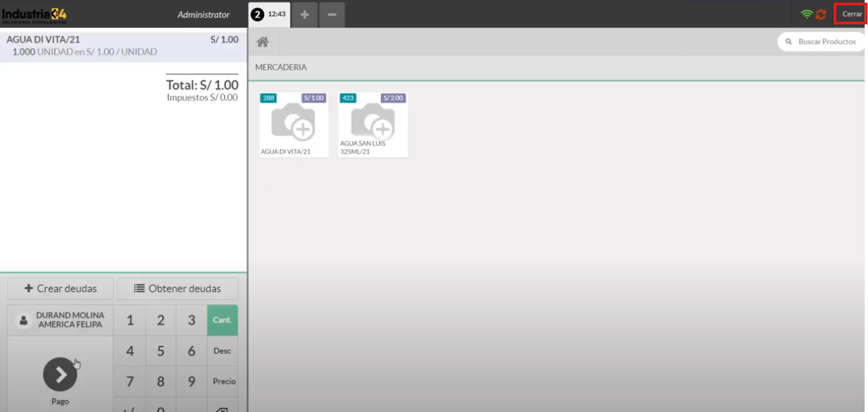
Task: Activate the Cant. quantity mode
Action: 223,320
